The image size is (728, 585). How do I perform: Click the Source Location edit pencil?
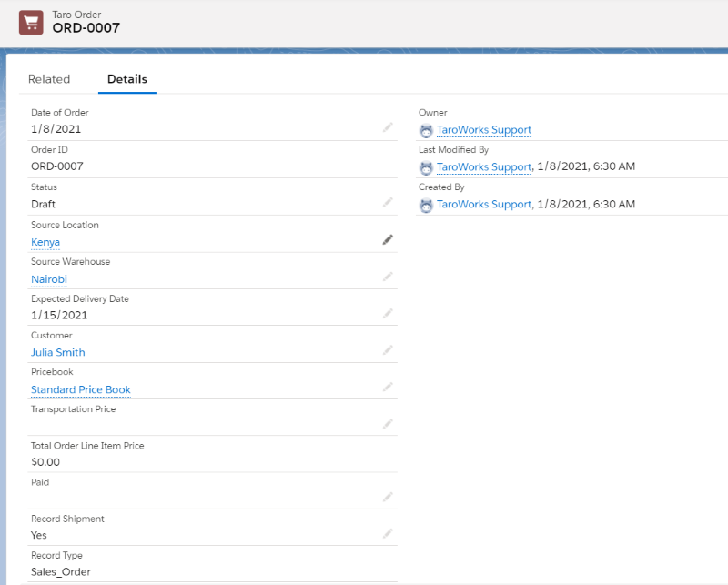tap(388, 239)
